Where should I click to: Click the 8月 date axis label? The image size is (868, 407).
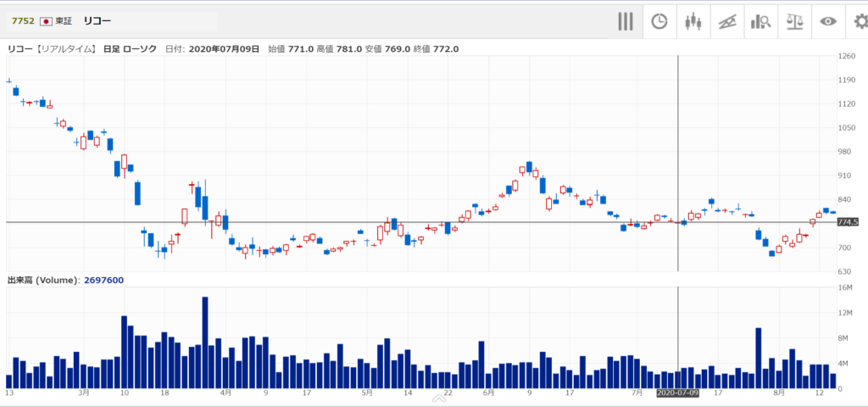779,393
